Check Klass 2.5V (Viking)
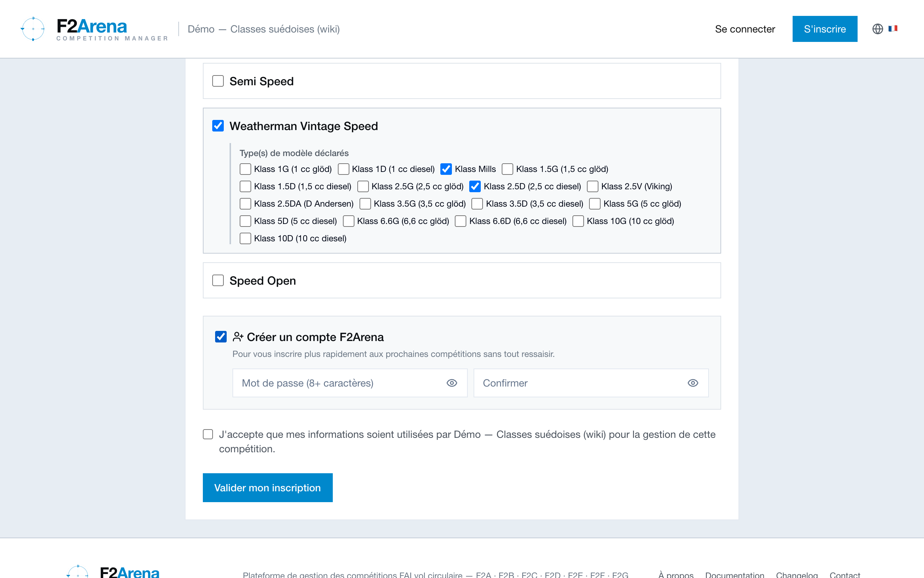This screenshot has width=924, height=578. tap(593, 186)
